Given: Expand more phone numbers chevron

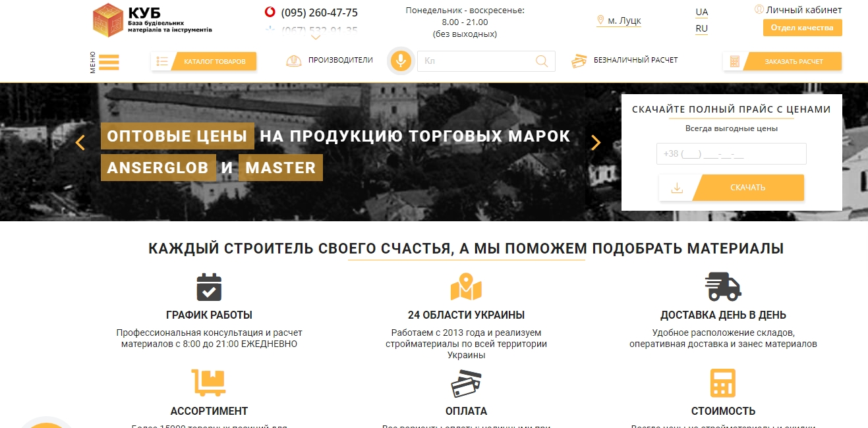Looking at the screenshot, I should pos(316,38).
